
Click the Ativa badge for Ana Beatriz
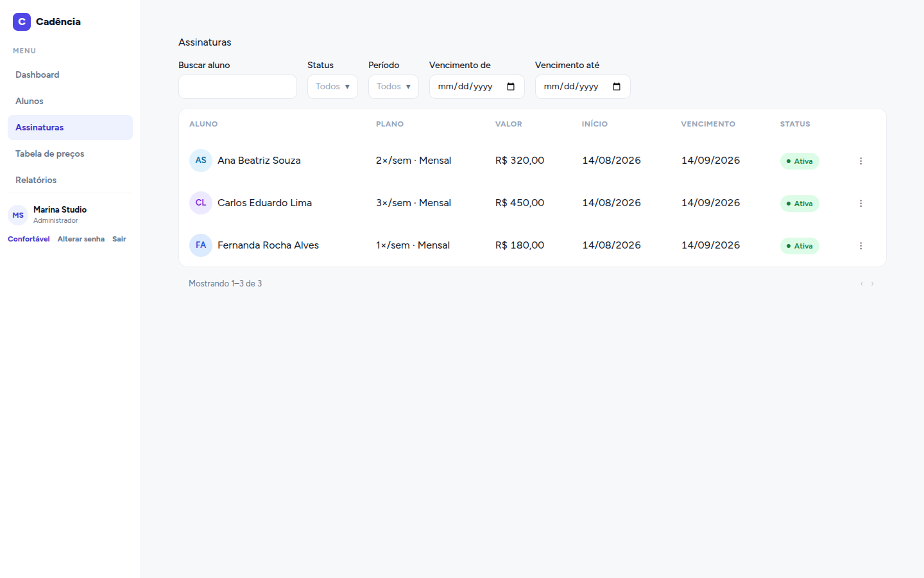coord(800,161)
